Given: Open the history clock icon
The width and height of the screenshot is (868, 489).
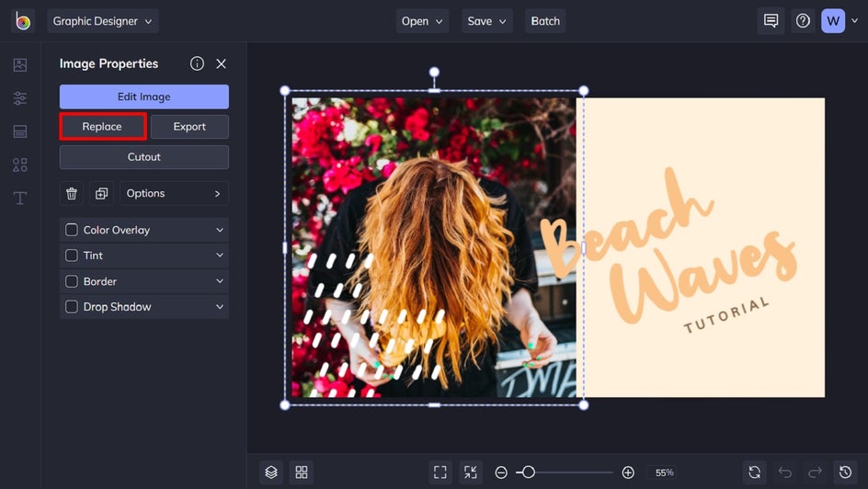Looking at the screenshot, I should click(x=845, y=472).
